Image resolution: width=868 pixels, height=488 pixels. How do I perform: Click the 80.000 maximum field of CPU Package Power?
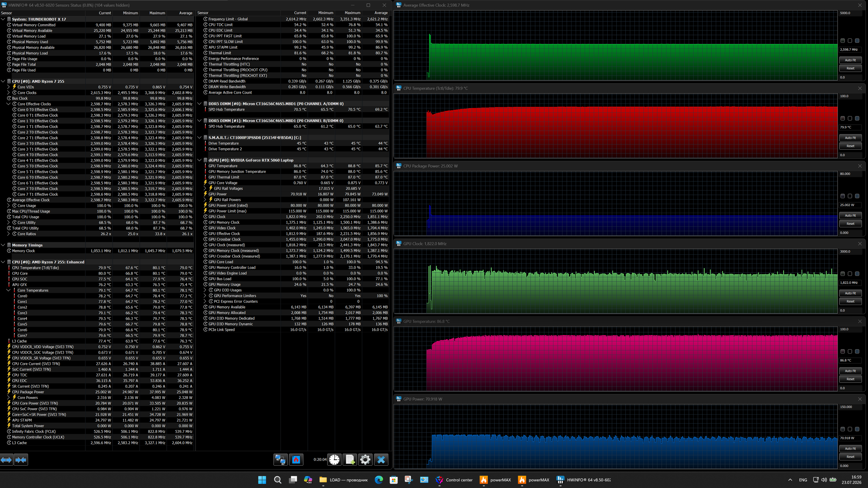(x=850, y=174)
